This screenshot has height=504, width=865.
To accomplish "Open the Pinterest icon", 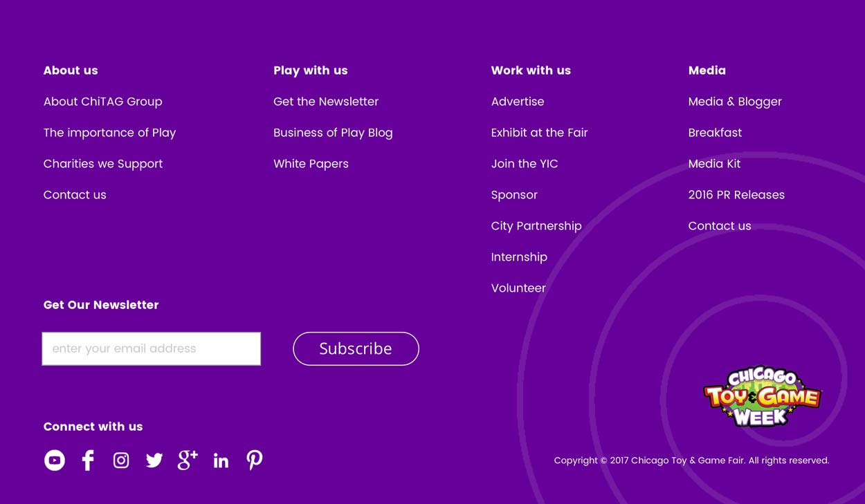I will 255,460.
